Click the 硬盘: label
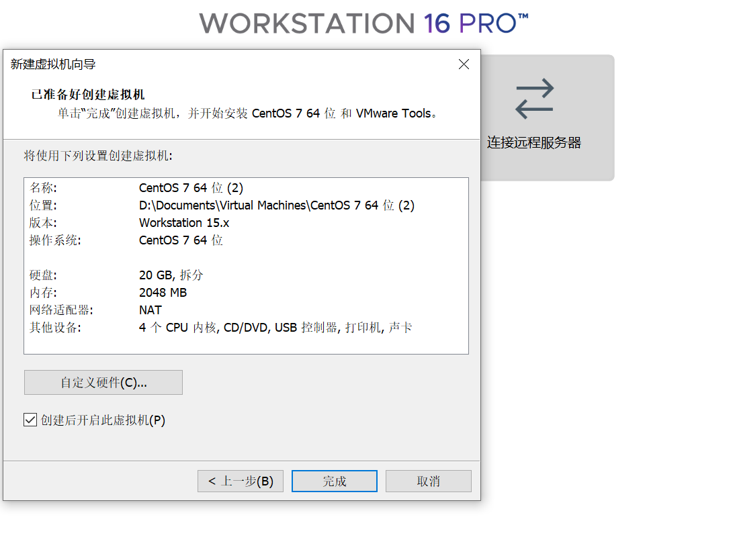The image size is (731, 560). pyautogui.click(x=43, y=275)
